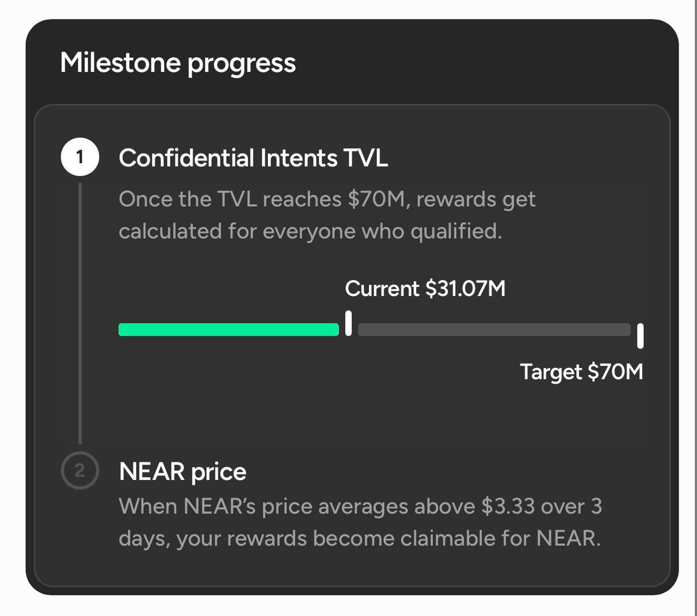This screenshot has height=616, width=697.
Task: Click the gray unfilled progress track
Action: coord(494,330)
